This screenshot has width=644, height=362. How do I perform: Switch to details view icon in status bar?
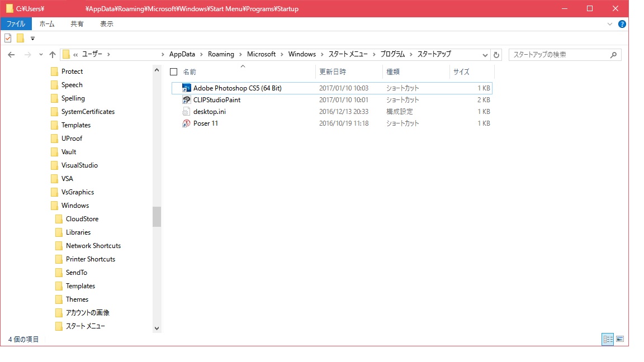(x=608, y=340)
